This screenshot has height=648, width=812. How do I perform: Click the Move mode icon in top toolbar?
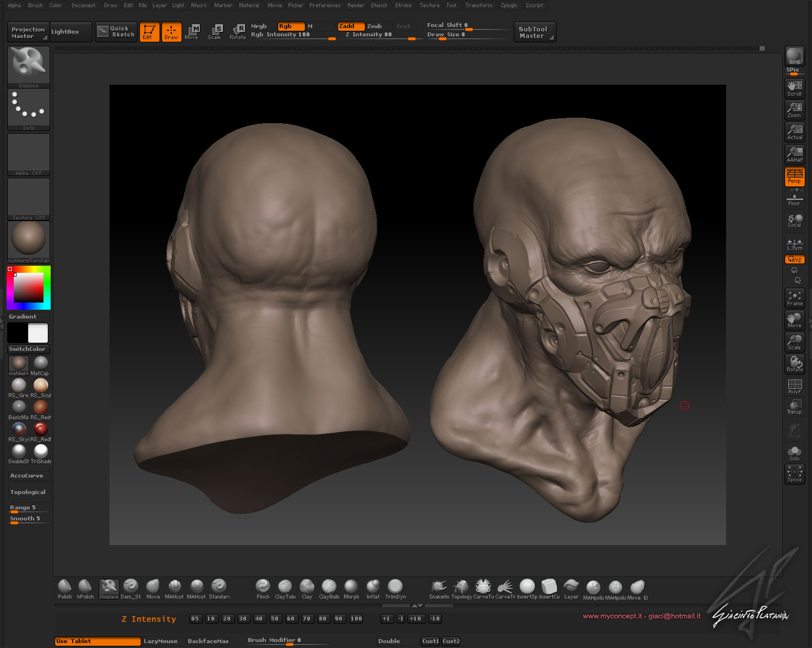pyautogui.click(x=192, y=32)
